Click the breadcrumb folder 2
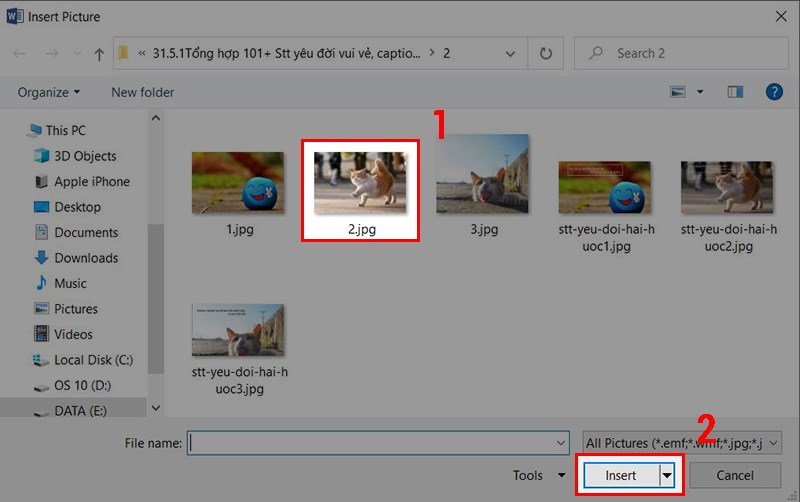 point(446,53)
